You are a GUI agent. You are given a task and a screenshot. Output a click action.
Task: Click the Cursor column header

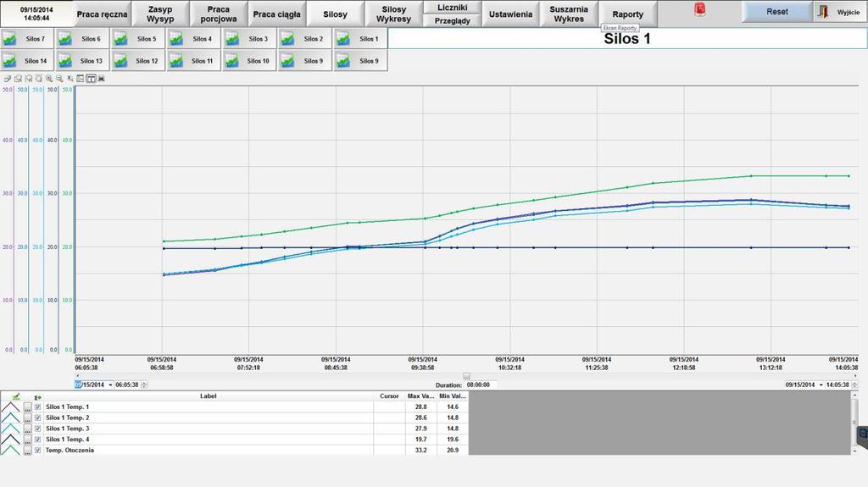pyautogui.click(x=389, y=396)
